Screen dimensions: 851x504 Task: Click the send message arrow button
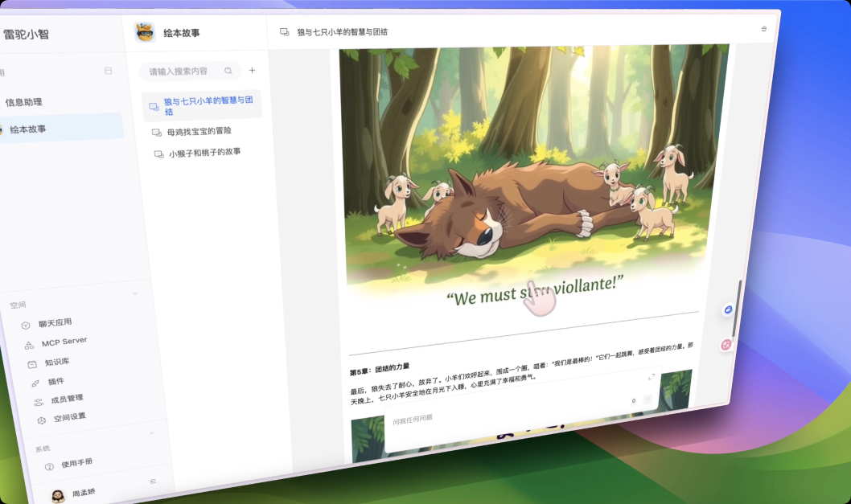(647, 400)
